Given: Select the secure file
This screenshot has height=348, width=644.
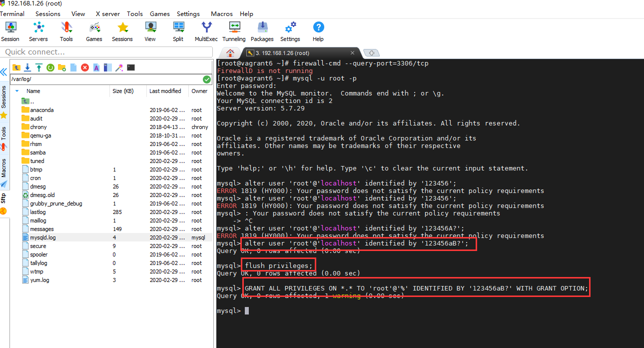Looking at the screenshot, I should coord(112,246).
